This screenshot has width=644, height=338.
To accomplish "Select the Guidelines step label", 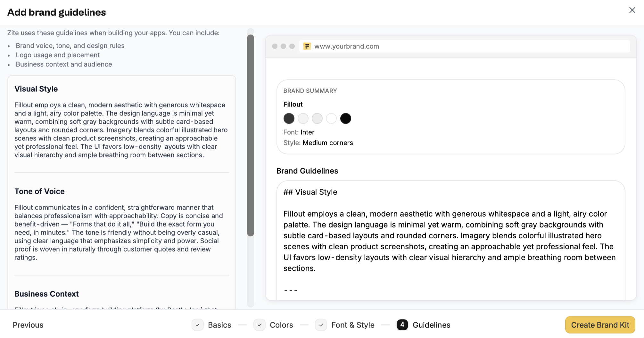I will (431, 325).
